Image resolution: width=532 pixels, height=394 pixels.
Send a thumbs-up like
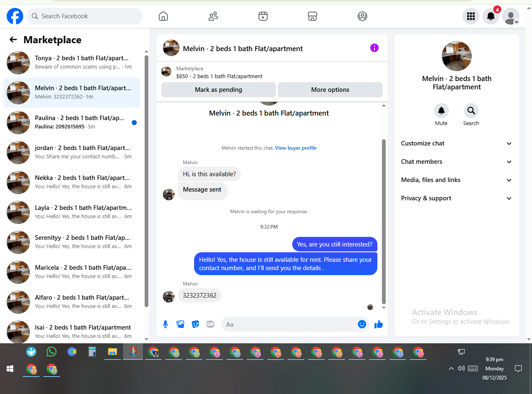[x=378, y=324]
